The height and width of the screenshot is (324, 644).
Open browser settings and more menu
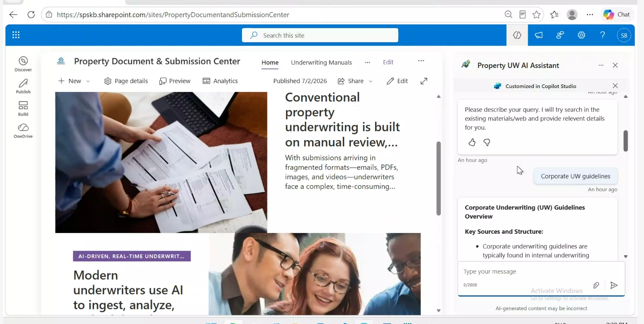pos(590,15)
